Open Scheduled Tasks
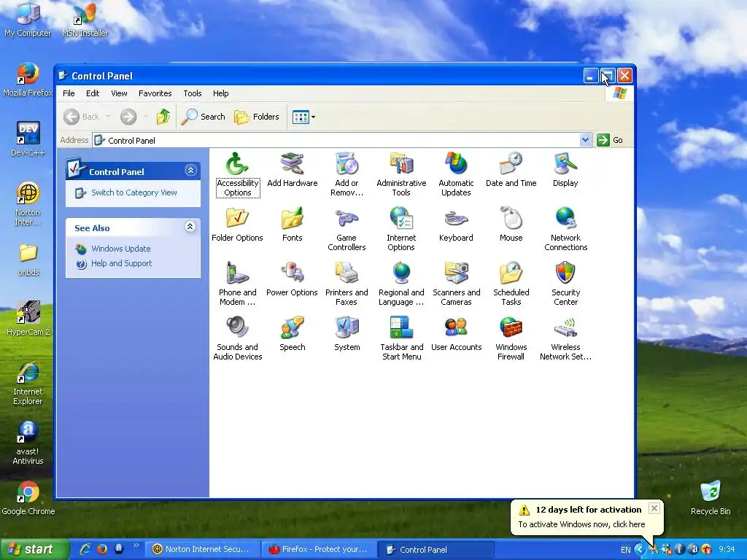Screen dimensions: 747x560 [x=511, y=284]
